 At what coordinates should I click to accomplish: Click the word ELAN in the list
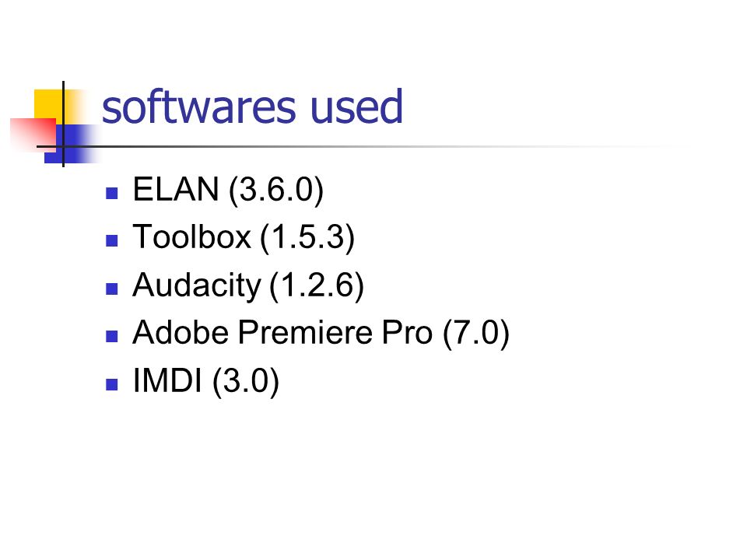coord(175,189)
